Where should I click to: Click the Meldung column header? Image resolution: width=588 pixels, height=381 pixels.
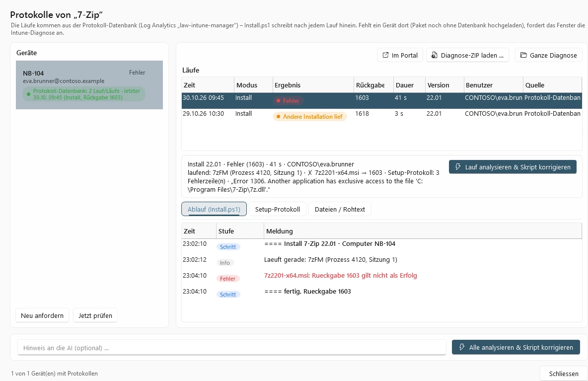coord(423,231)
